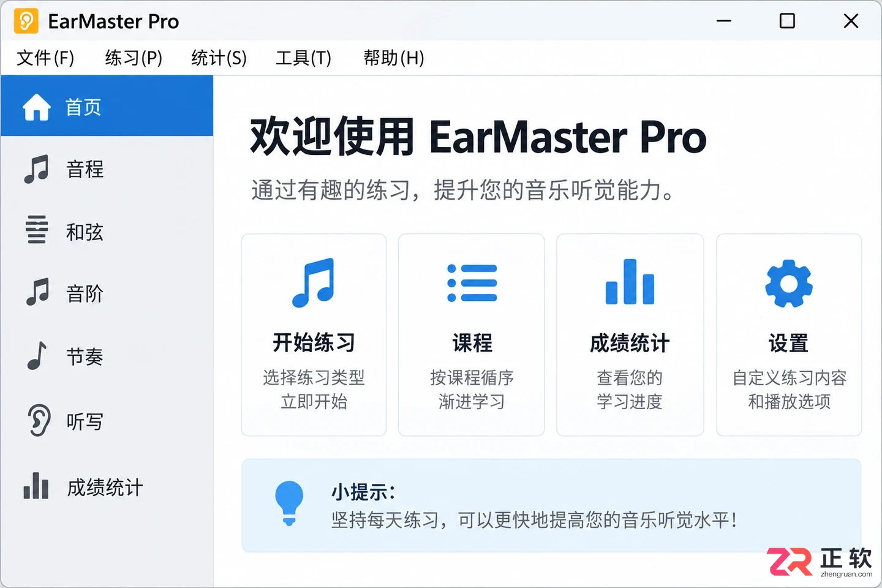
Task: Open the 节奏 sidebar label
Action: pos(85,356)
